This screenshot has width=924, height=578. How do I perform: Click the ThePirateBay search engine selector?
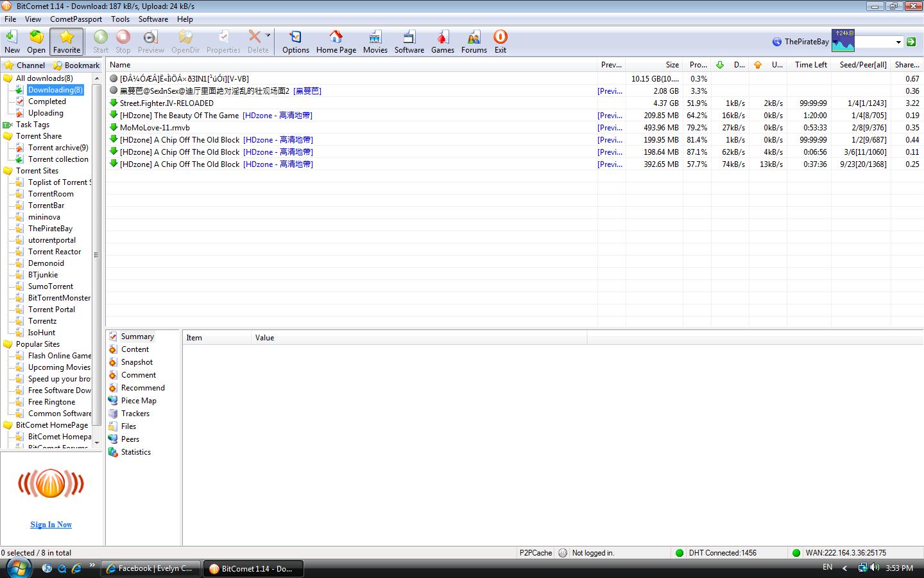pos(801,42)
